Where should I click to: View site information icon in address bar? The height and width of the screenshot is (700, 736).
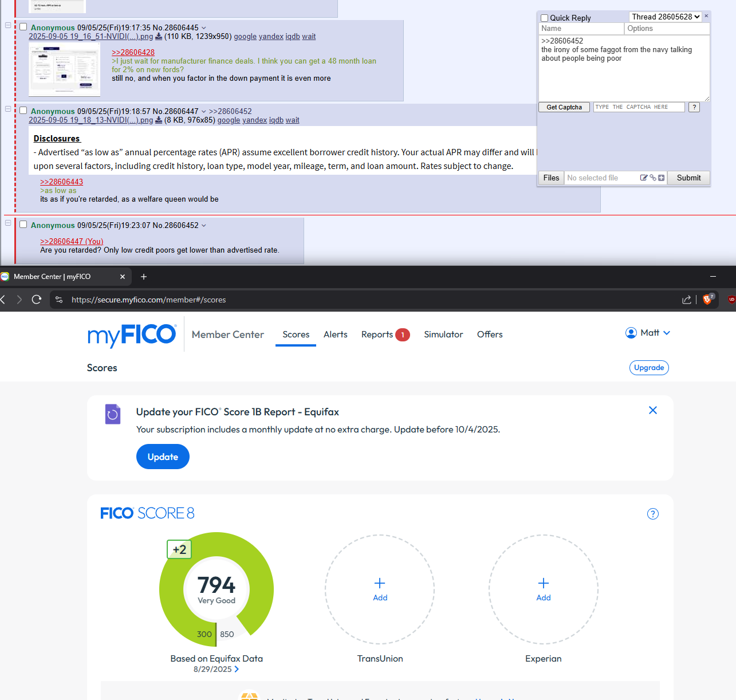pos(59,300)
